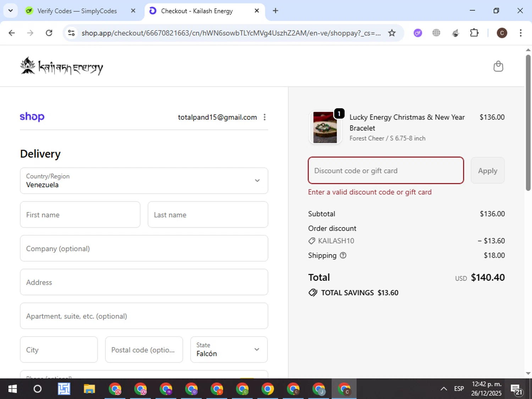Image resolution: width=532 pixels, height=399 pixels.
Task: Click the Shipping help question icon
Action: coord(343,255)
